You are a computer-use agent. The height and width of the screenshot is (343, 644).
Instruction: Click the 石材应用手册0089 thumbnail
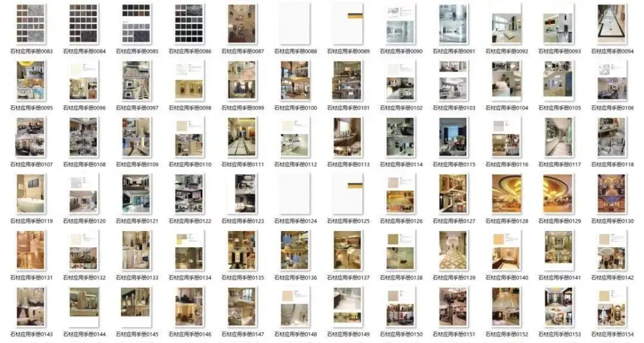coord(346,23)
